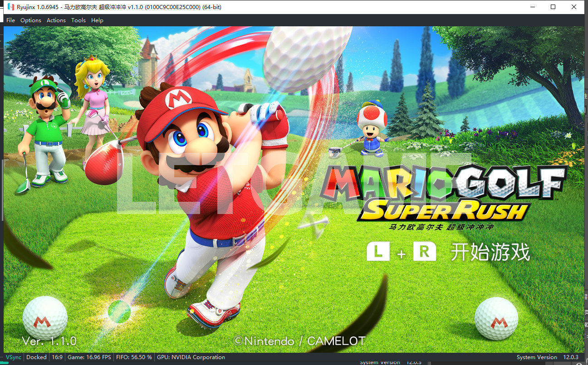588x365 pixels.
Task: Toggle VSync in the status bar
Action: tap(13, 357)
